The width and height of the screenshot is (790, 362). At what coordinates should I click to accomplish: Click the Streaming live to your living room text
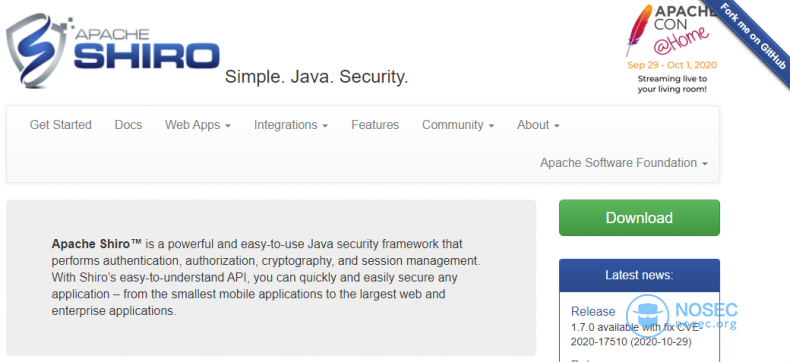coord(672,84)
